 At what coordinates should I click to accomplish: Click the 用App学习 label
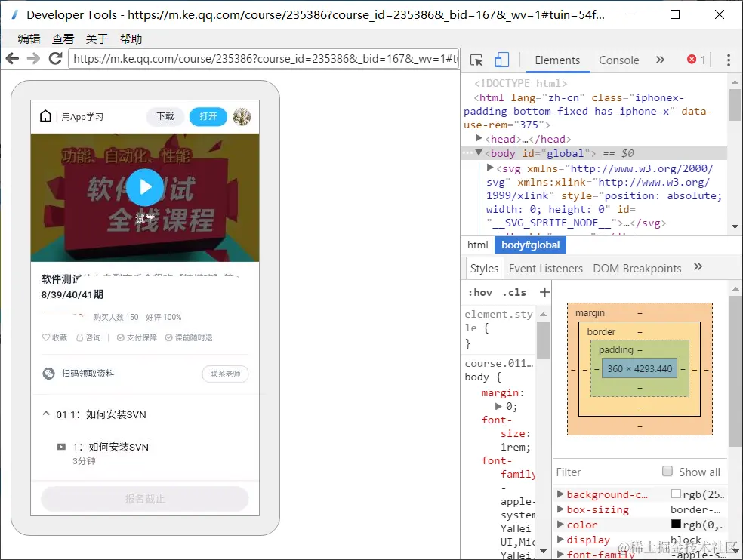(82, 117)
